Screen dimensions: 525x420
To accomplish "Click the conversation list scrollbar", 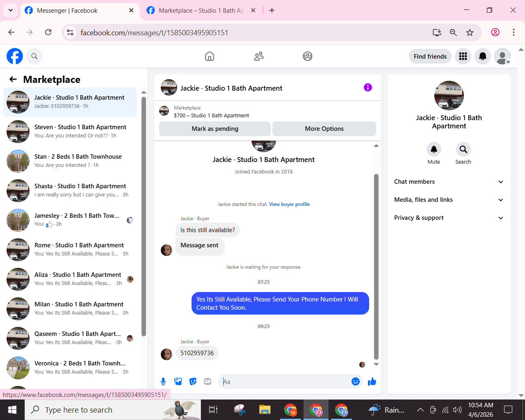I will 144,217.
